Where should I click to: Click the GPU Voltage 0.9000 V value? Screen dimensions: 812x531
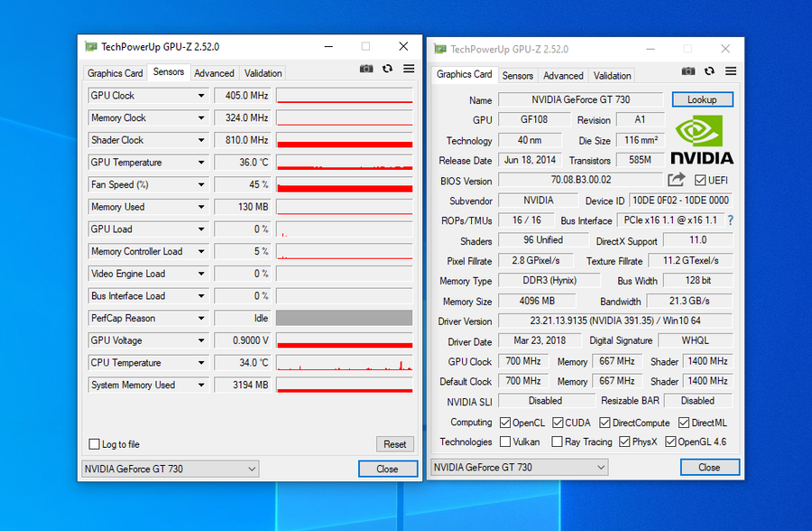point(243,340)
